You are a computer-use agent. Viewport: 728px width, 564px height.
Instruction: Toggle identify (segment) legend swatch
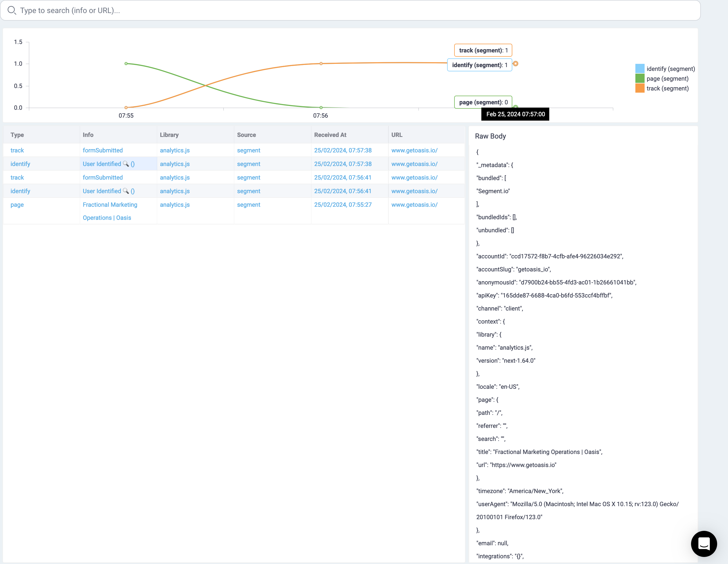pos(640,69)
